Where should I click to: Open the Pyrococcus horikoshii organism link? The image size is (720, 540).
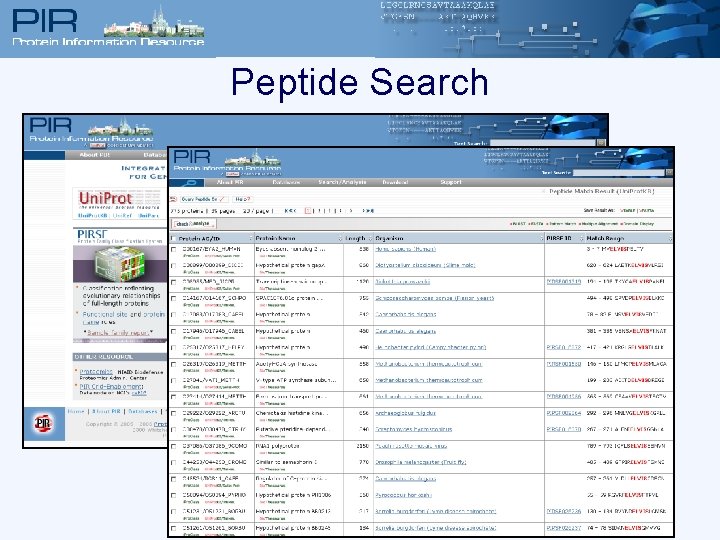point(403,495)
